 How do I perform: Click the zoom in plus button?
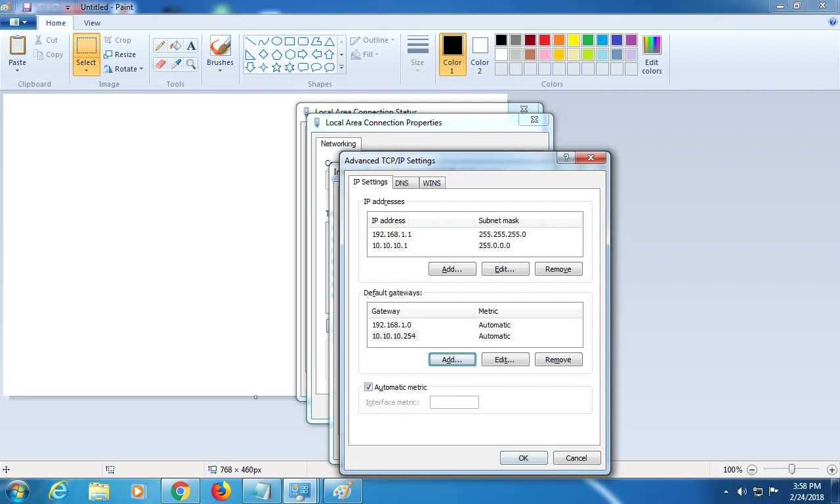(831, 470)
